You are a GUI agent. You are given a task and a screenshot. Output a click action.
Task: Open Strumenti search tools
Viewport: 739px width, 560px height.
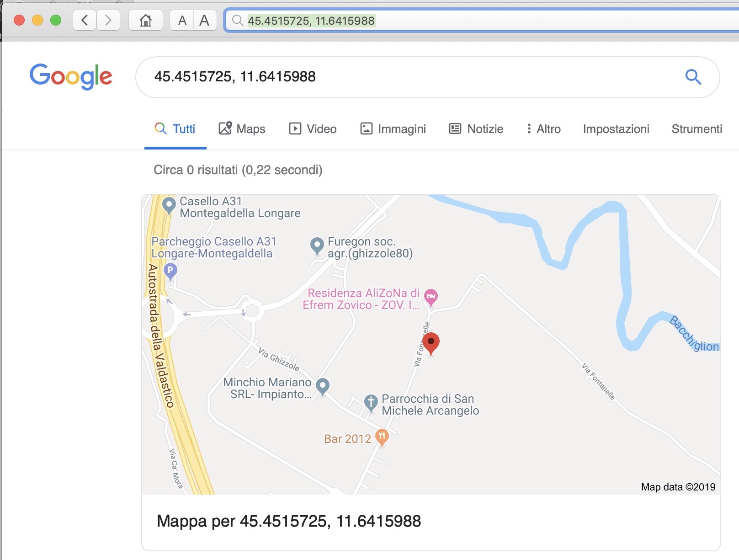[696, 129]
